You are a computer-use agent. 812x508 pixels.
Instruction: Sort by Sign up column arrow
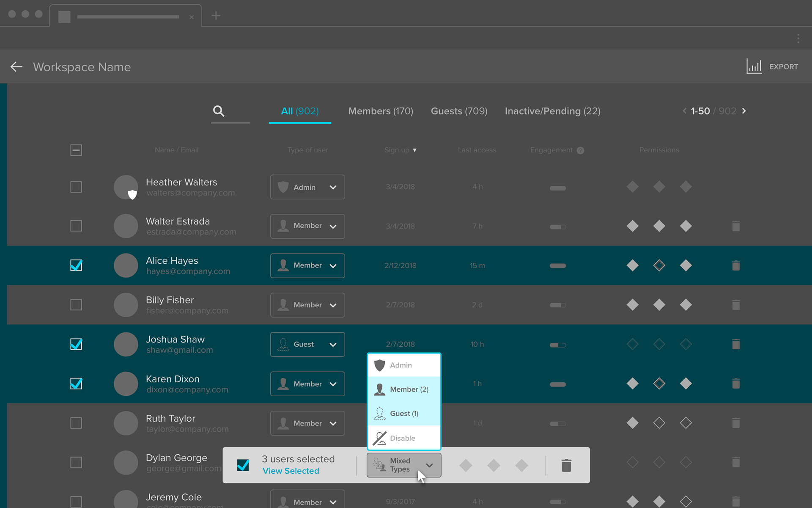point(415,150)
